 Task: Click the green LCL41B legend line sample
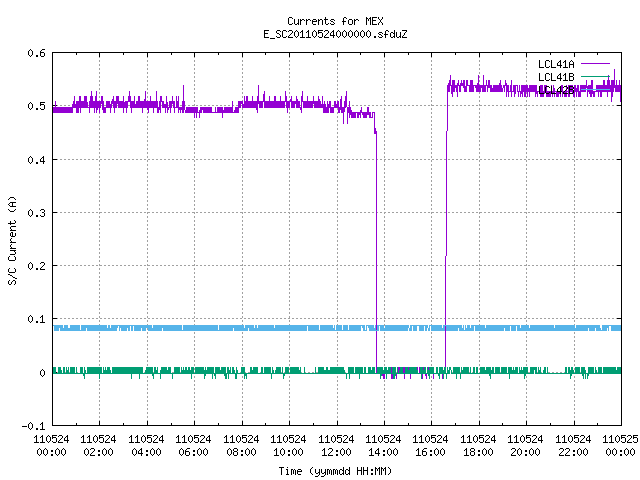595,76
